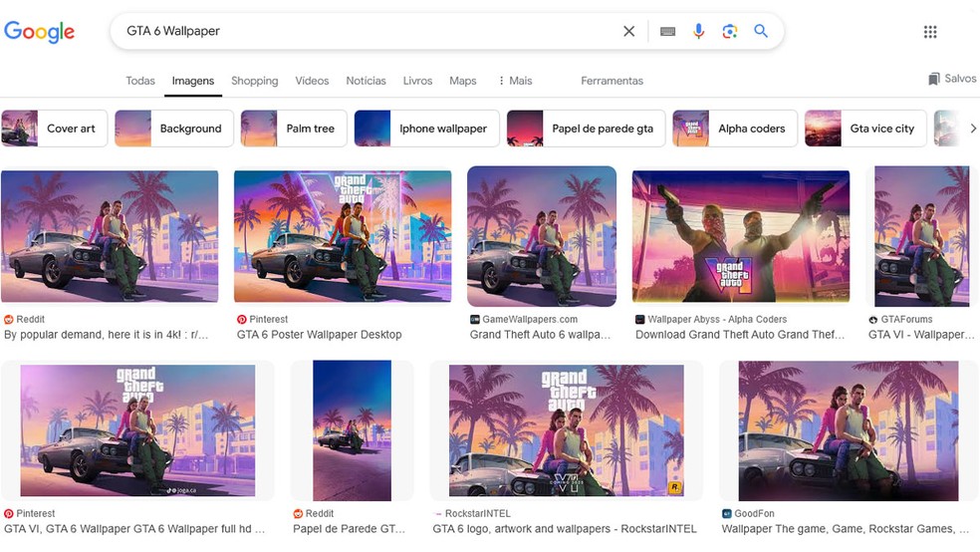Screen dimensions: 980x552
Task: Filter by Alpha coders chip
Action: (x=734, y=129)
